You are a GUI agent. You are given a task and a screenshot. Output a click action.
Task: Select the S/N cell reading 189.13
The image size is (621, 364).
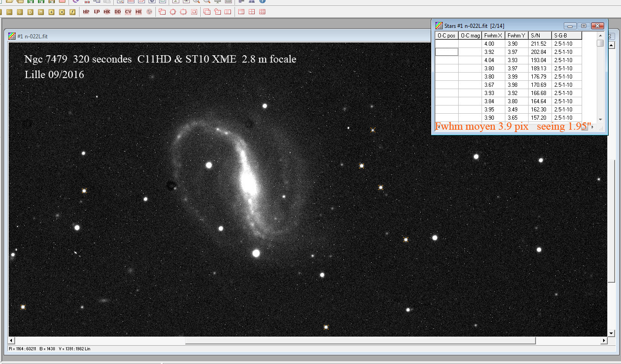click(540, 69)
